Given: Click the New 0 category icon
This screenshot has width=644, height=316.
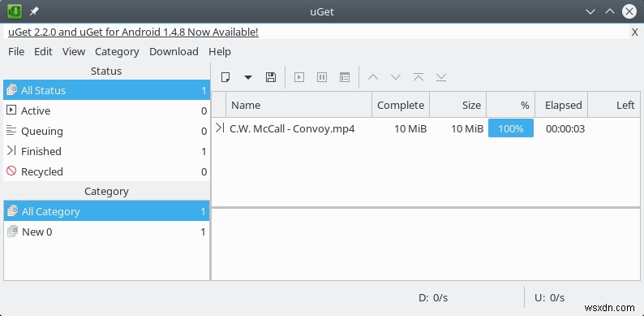Looking at the screenshot, I should click(x=12, y=232).
